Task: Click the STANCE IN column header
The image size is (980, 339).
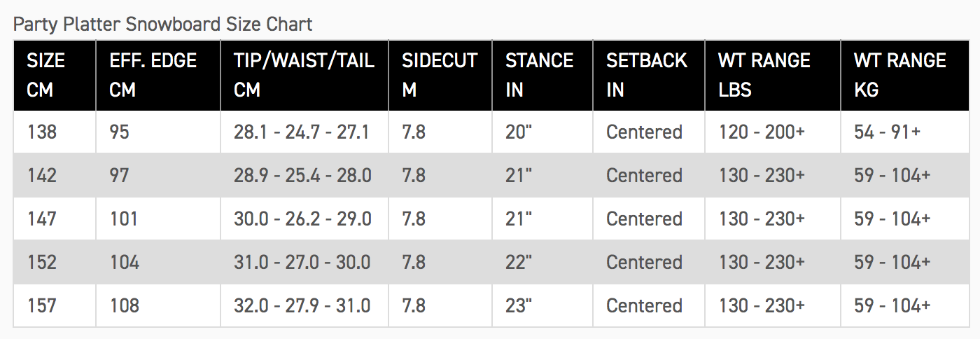Action: point(539,75)
